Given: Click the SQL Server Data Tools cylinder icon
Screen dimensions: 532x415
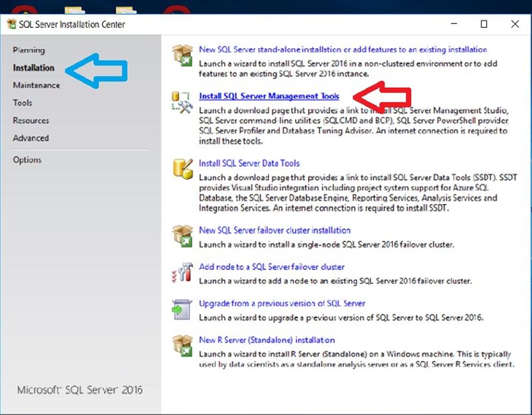Looking at the screenshot, I should click(x=182, y=169).
